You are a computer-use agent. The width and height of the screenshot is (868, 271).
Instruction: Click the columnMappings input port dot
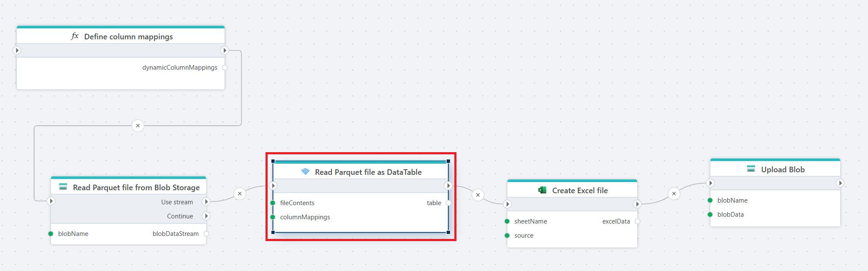pyautogui.click(x=273, y=217)
